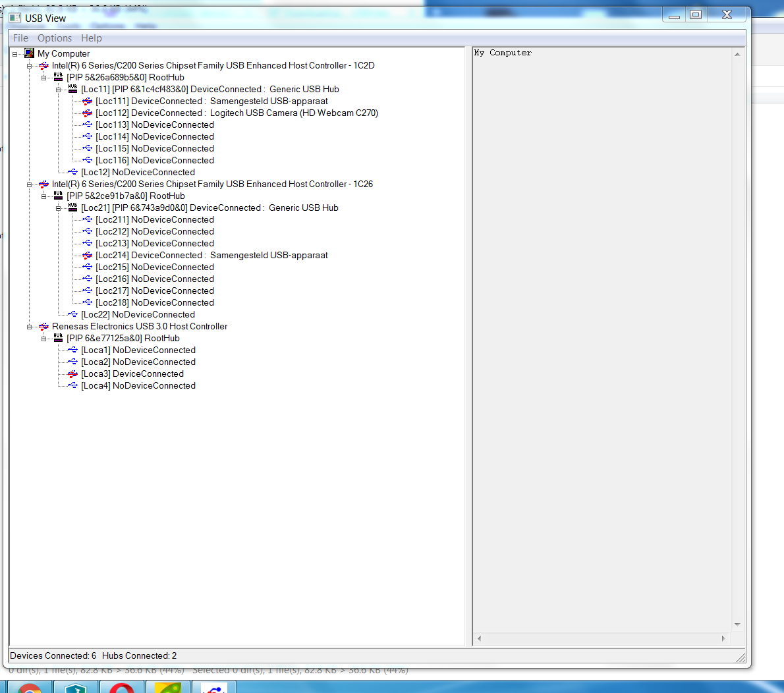Click the My Computer root icon
Image resolution: width=784 pixels, height=693 pixels.
coord(30,53)
